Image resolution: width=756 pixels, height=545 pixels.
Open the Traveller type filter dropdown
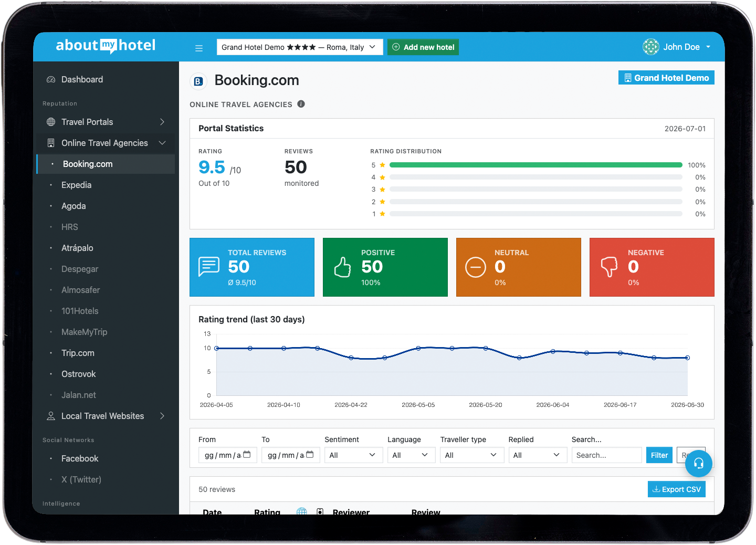[472, 455]
